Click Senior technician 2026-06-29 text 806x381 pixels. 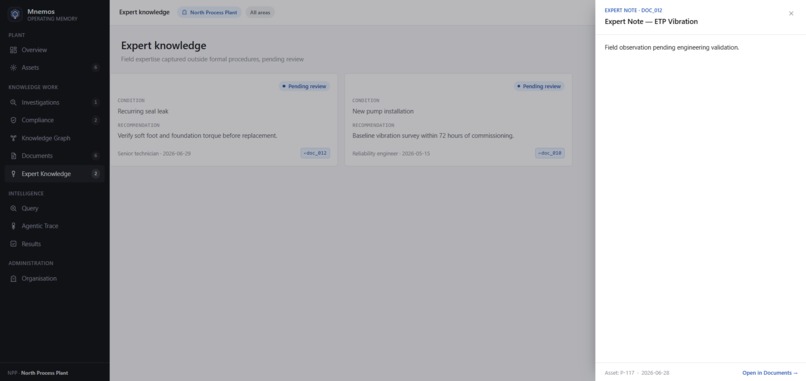point(154,154)
